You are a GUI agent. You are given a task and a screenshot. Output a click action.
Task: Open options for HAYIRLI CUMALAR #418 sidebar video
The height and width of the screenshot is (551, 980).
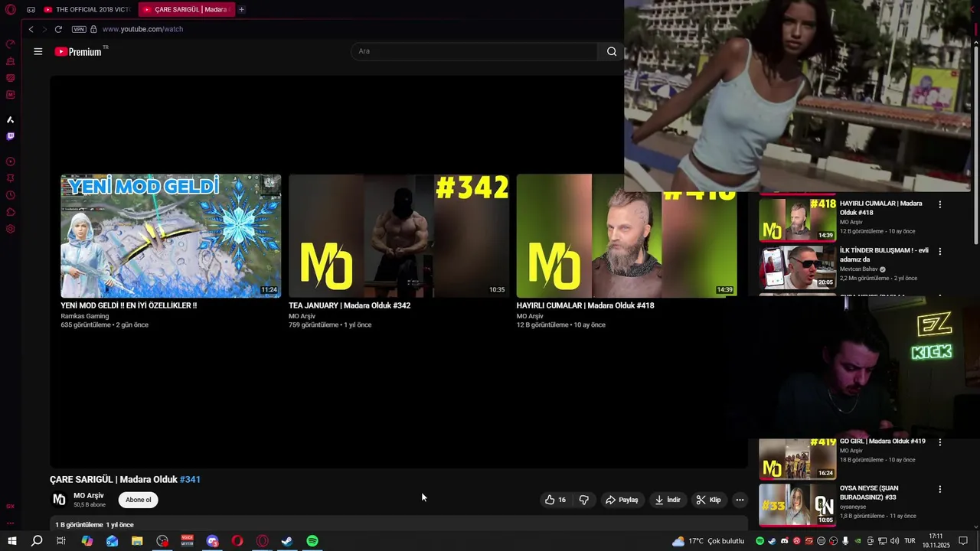pos(940,204)
